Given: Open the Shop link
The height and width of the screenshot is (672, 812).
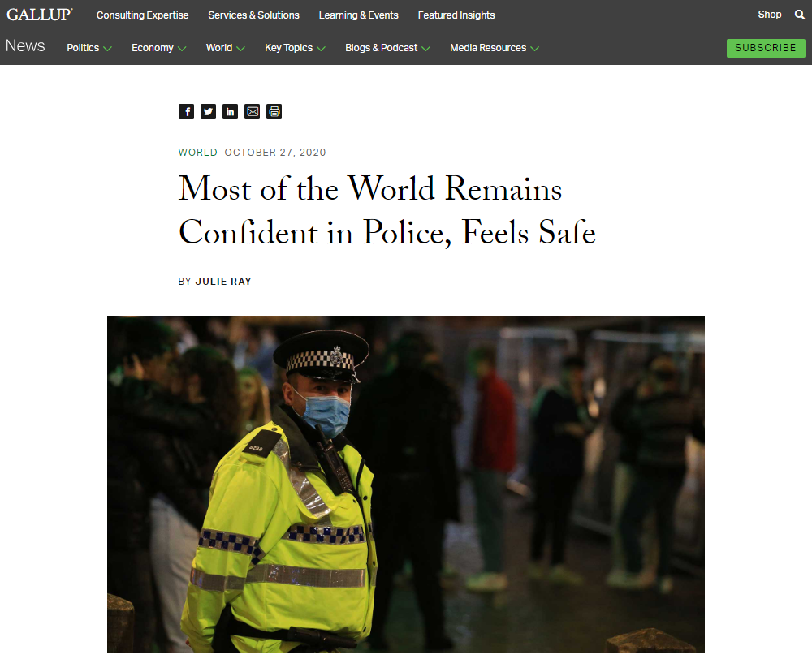Looking at the screenshot, I should click(x=770, y=15).
